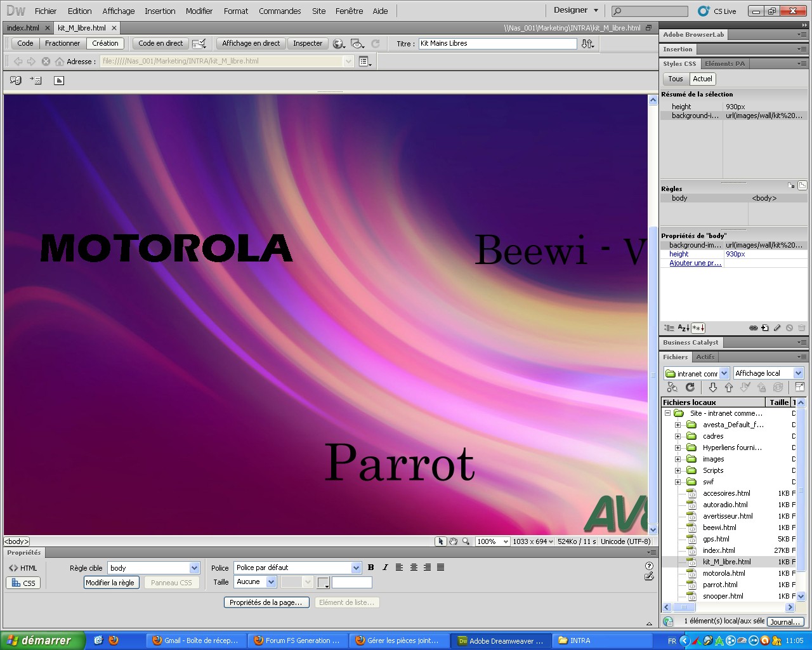Screen dimensions: 812x650
Task: Expand the Scripts folder in Files
Action: pos(678,470)
